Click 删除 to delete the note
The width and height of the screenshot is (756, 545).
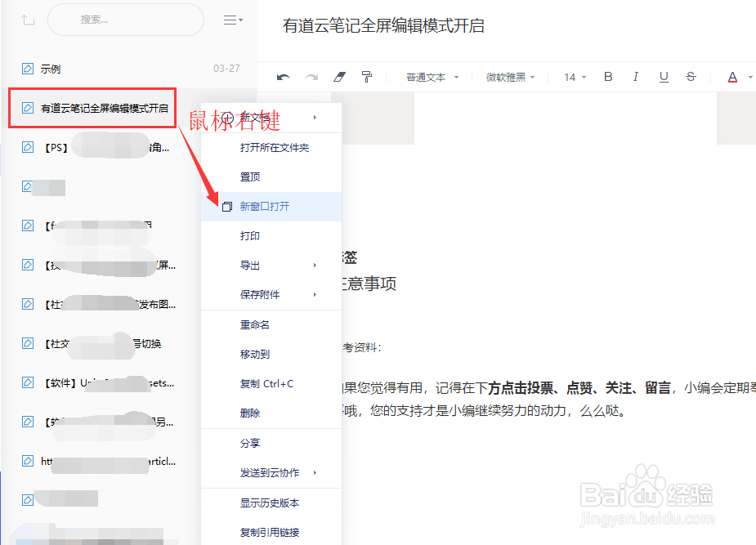pos(250,413)
